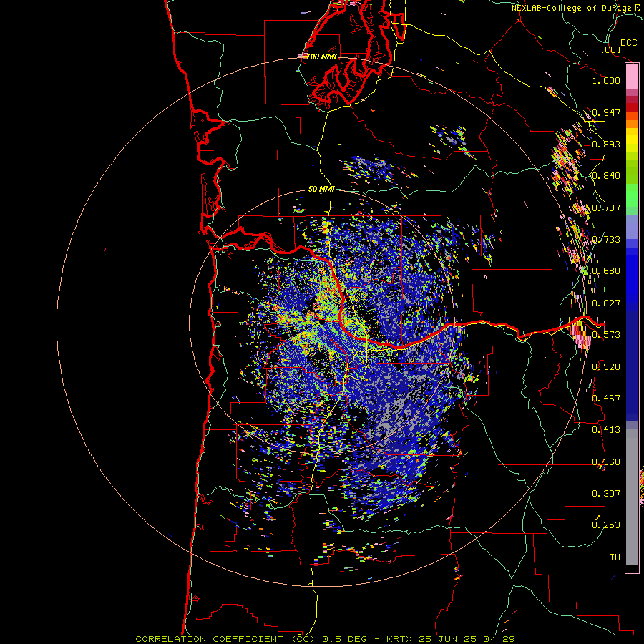The image size is (644, 644).
Task: Click the 0.413 legend value
Action: (606, 430)
